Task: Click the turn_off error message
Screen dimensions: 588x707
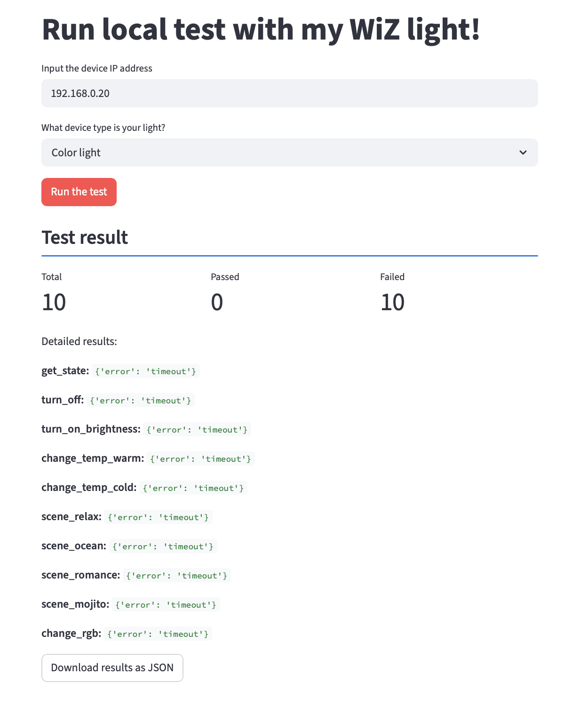Action: tap(140, 401)
